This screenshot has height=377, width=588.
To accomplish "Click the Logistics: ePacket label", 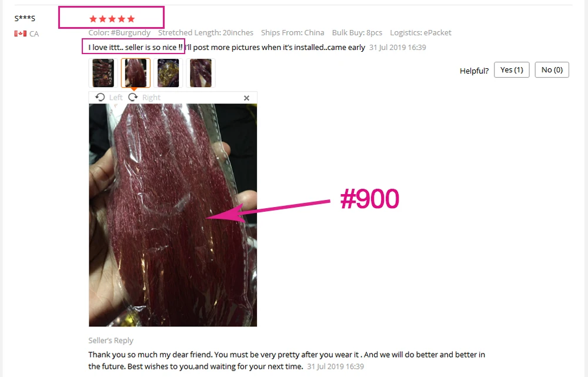I will click(x=420, y=32).
